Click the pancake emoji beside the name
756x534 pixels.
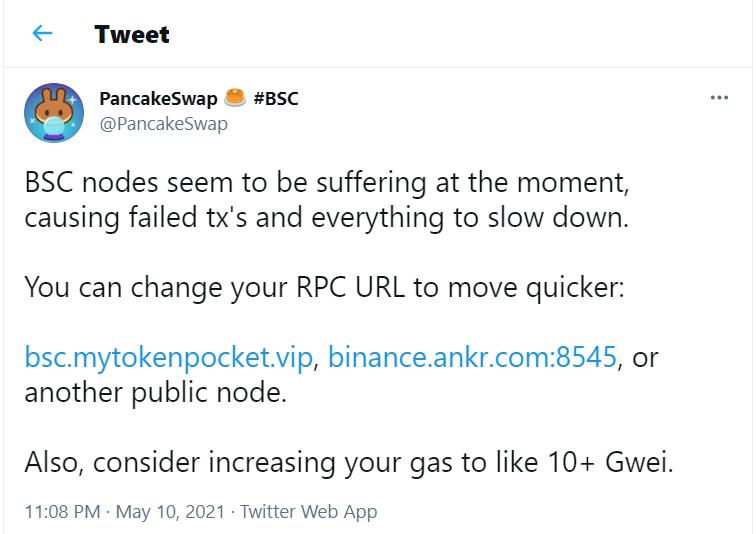coord(236,98)
